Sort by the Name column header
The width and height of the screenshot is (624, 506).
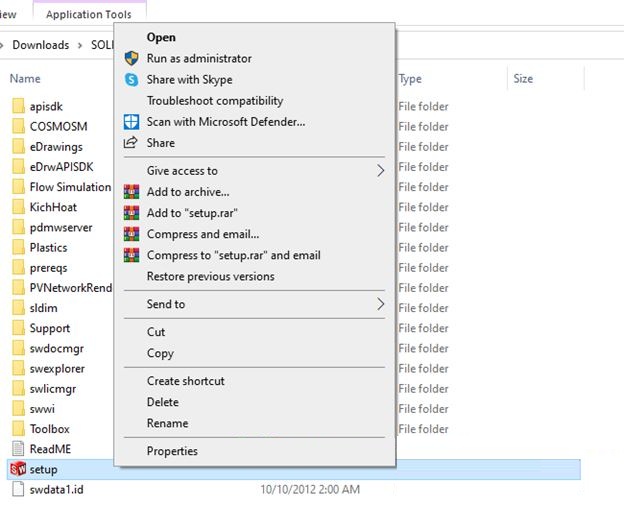coord(25,78)
